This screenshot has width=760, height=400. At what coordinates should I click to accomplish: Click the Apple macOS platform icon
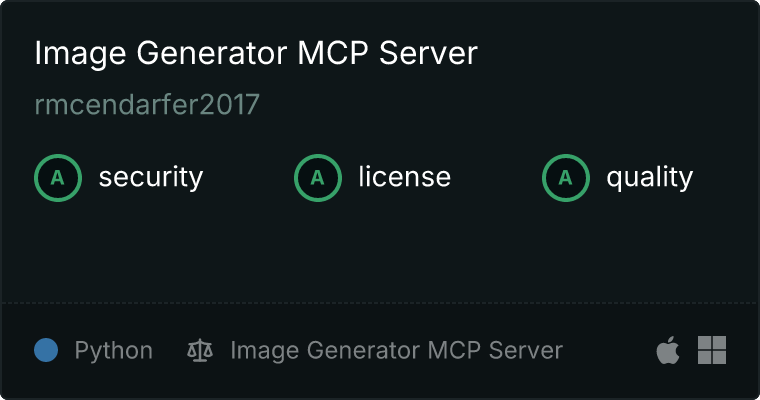click(x=668, y=350)
